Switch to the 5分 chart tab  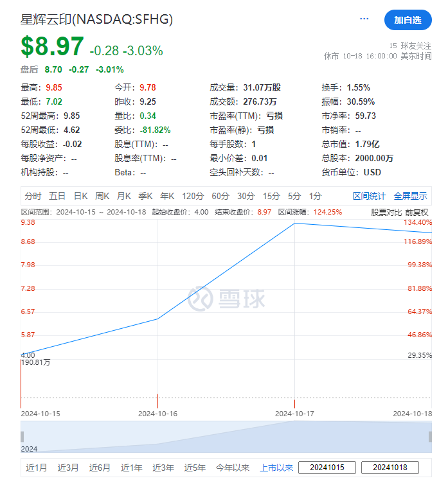[x=294, y=196]
